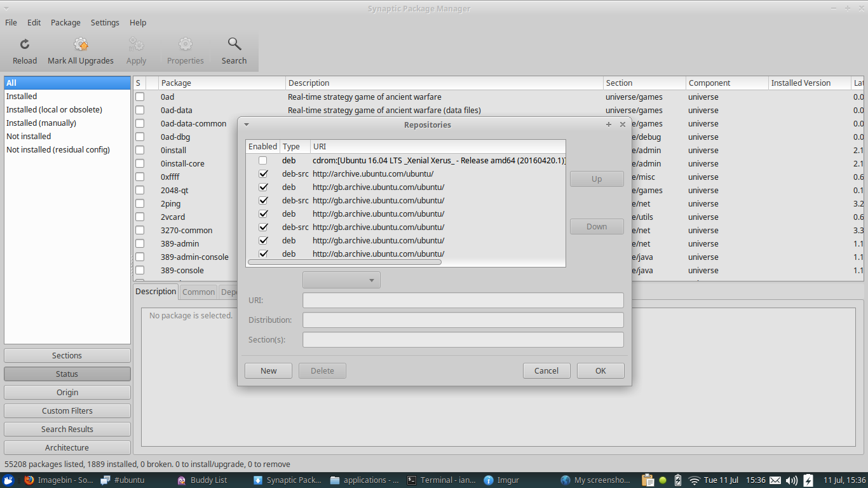The width and height of the screenshot is (868, 488).
Task: Click the clipboard manager tray icon
Action: 648,480
